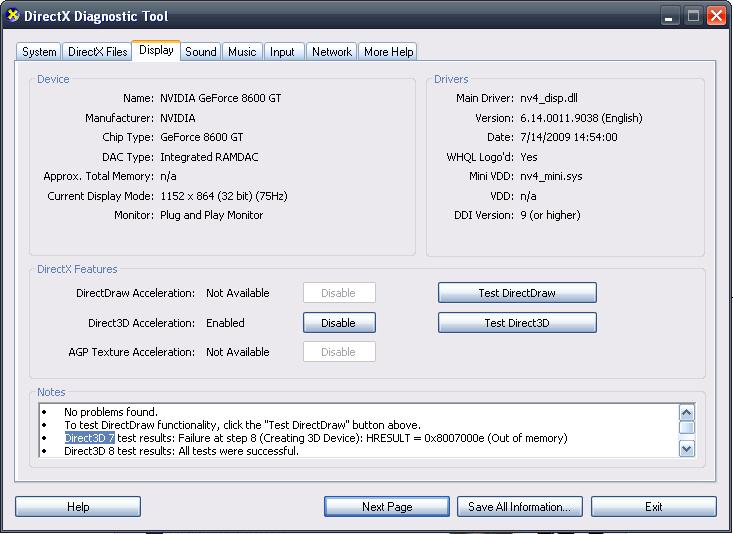
Task: Click the Notes scrollbar thumb
Action: pyautogui.click(x=687, y=427)
